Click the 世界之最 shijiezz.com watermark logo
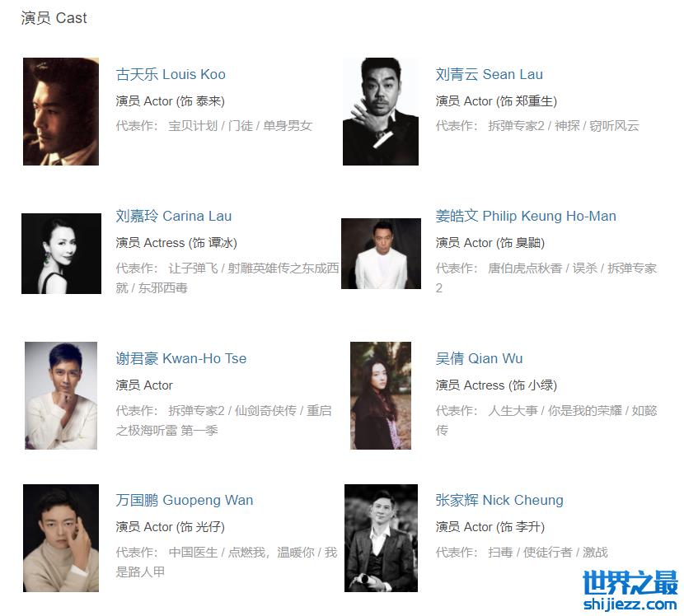 pyautogui.click(x=630, y=590)
